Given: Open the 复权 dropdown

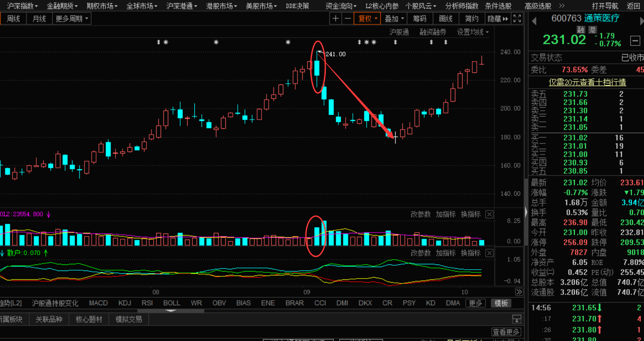Looking at the screenshot, I should [x=368, y=19].
